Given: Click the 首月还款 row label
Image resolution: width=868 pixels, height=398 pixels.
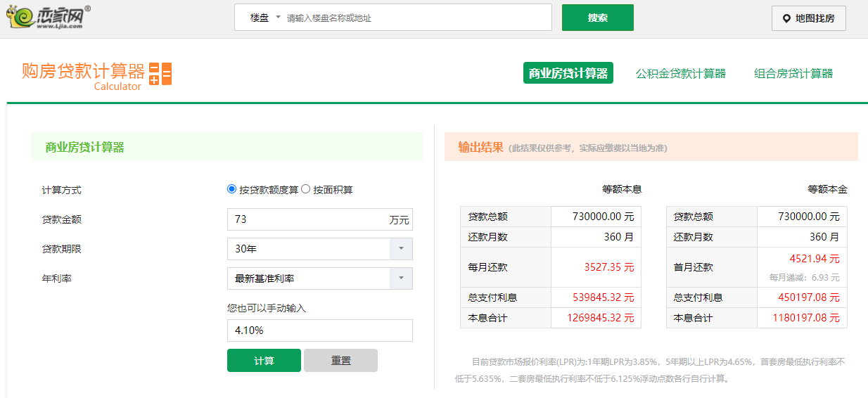Looking at the screenshot, I should point(694,267).
